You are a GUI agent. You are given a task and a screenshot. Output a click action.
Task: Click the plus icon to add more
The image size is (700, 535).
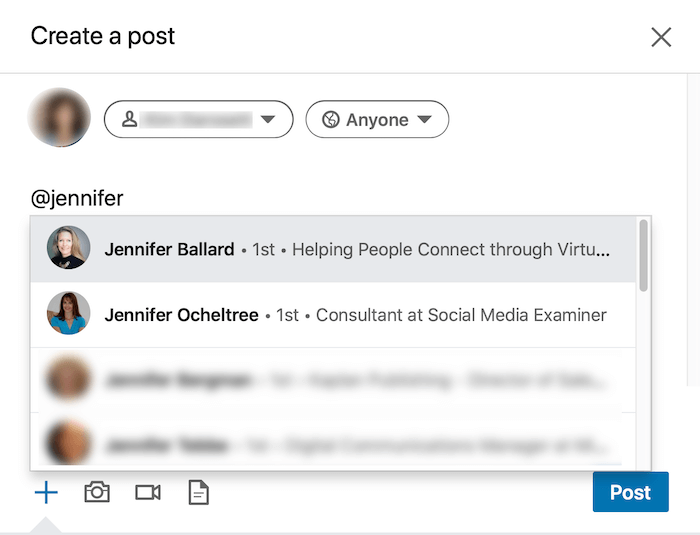(x=46, y=492)
